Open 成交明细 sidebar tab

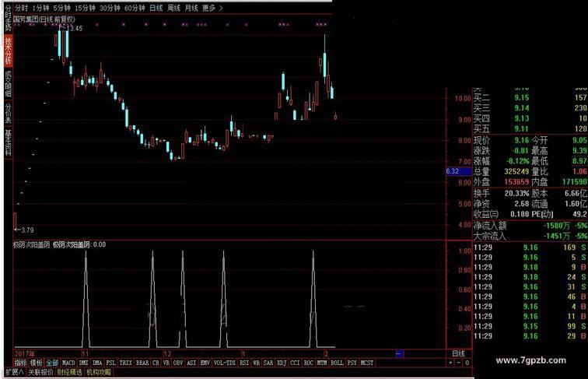pos(8,83)
